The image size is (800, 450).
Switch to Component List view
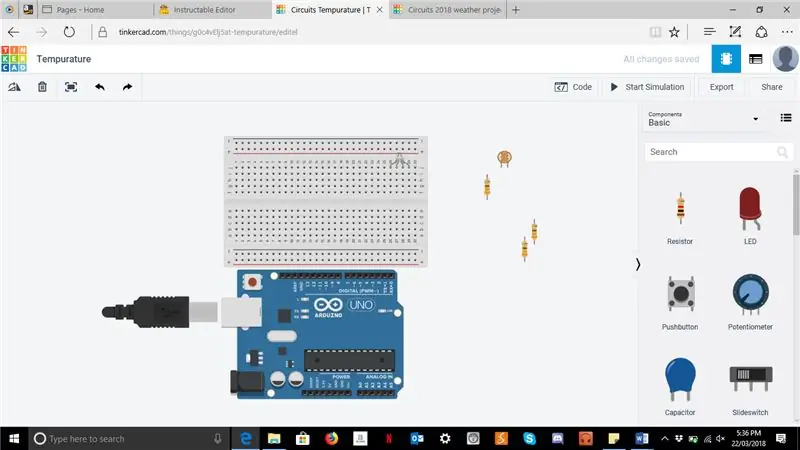pos(756,59)
